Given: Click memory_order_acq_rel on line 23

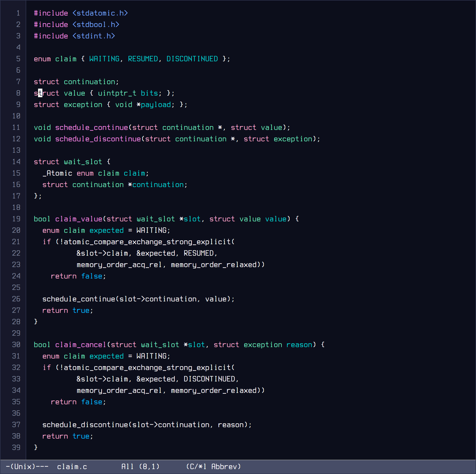Looking at the screenshot, I should click(x=119, y=265).
